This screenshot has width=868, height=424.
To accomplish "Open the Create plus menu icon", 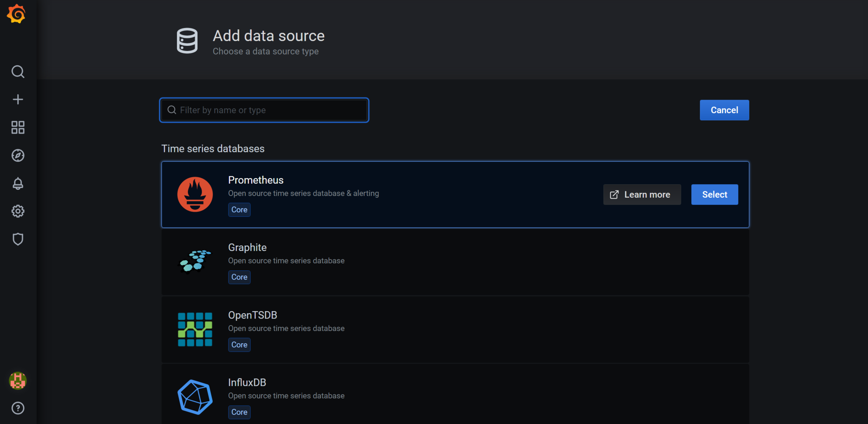I will pyautogui.click(x=18, y=100).
